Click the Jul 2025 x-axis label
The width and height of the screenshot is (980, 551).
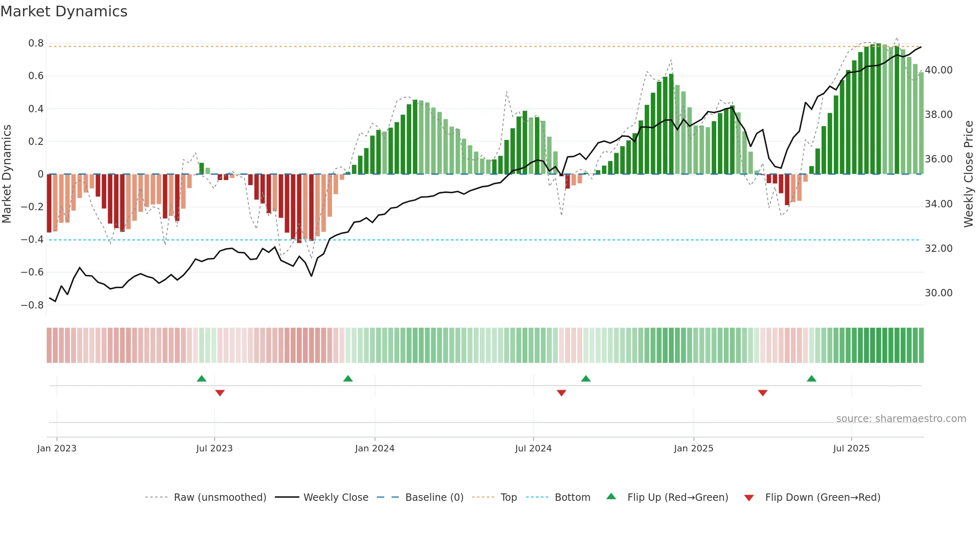851,448
